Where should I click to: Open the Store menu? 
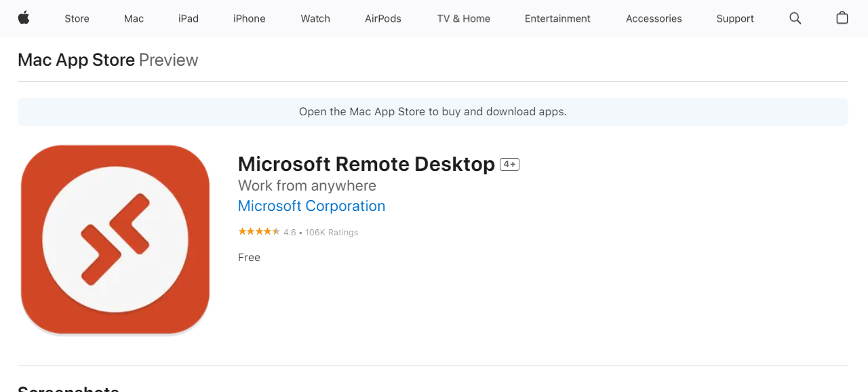tap(77, 18)
